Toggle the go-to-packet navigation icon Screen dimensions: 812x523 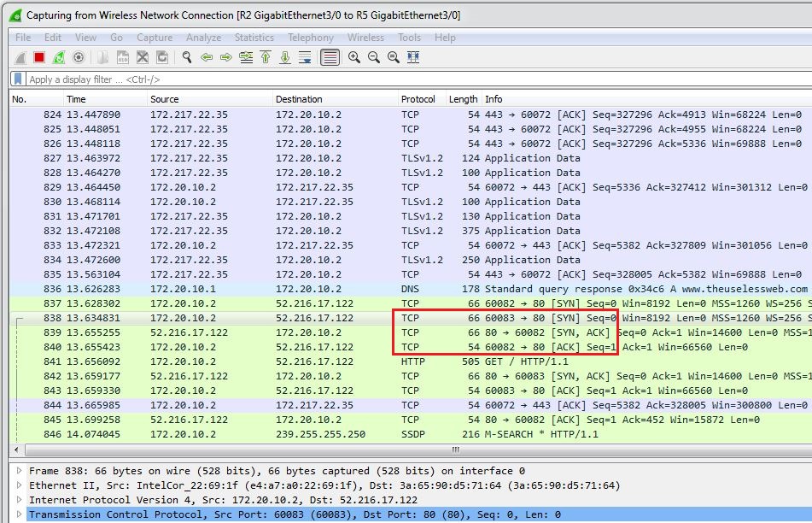click(245, 57)
